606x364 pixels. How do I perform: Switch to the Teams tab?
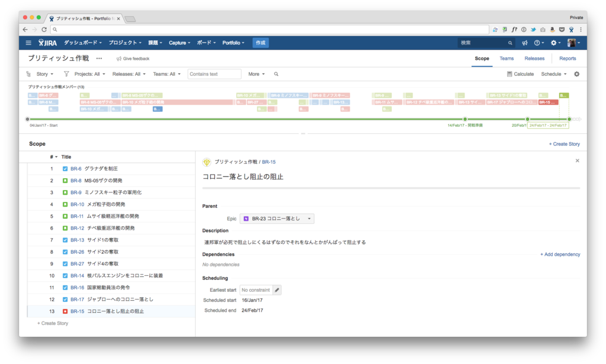point(507,59)
